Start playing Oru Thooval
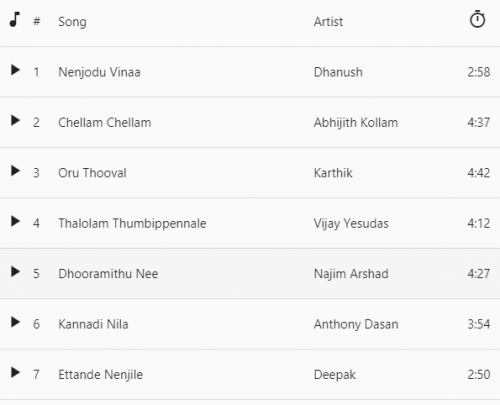Viewport: 500px width, 405px height. click(15, 171)
